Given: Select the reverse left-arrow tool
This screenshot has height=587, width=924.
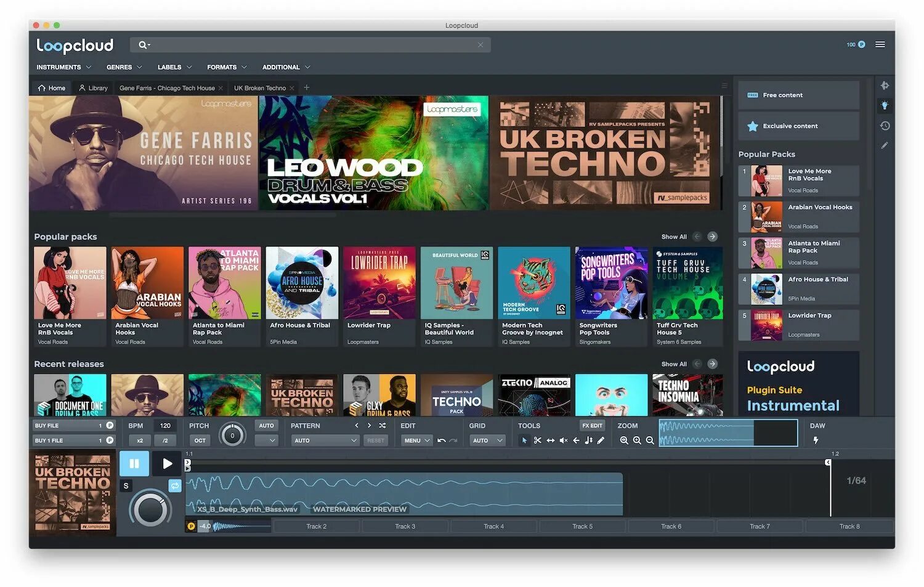Looking at the screenshot, I should pyautogui.click(x=576, y=440).
